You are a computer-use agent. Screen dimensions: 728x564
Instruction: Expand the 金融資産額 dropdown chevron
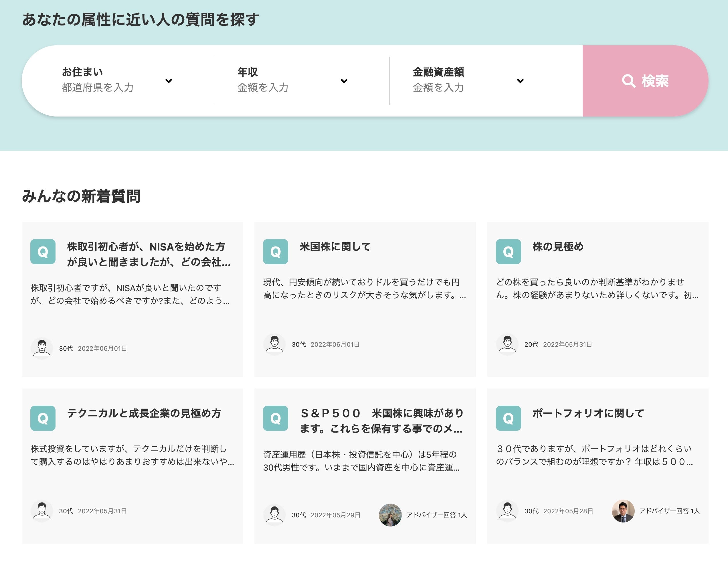[520, 81]
